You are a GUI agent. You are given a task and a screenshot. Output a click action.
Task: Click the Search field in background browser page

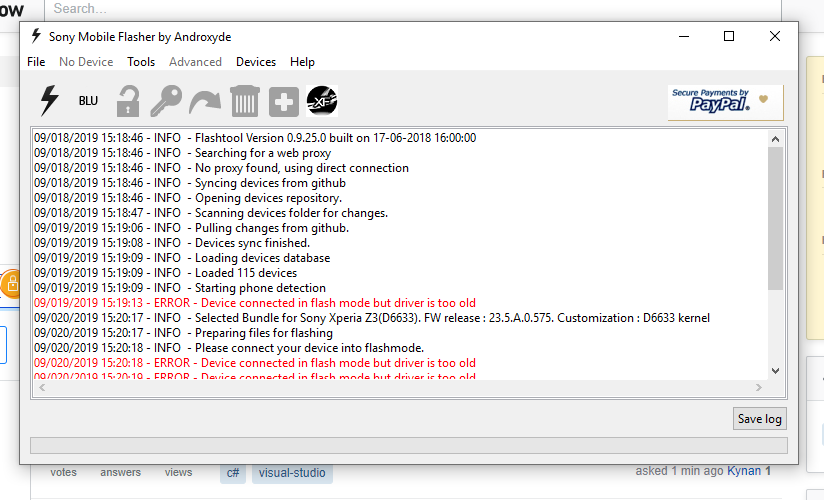pos(413,9)
